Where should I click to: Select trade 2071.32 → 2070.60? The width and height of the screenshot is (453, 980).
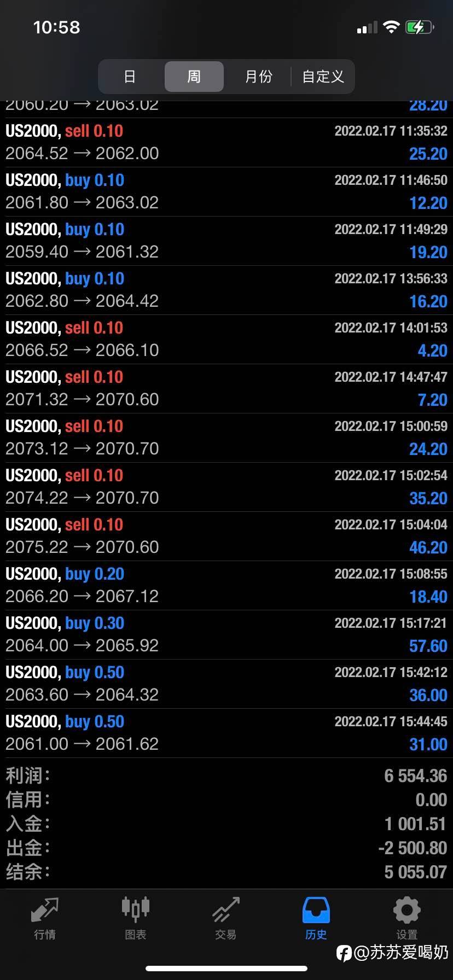[226, 388]
